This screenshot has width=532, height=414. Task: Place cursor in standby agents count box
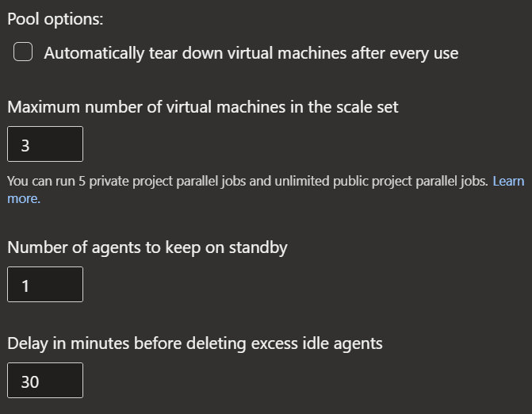tap(55, 285)
